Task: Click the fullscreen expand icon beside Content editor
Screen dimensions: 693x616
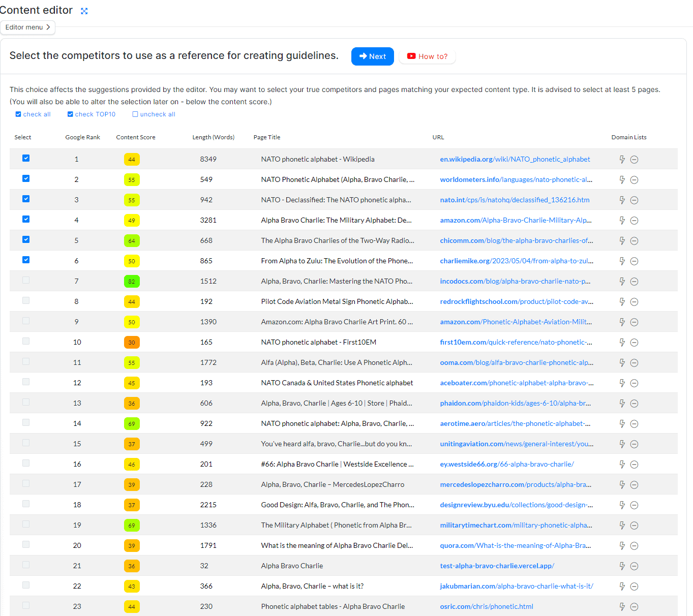Action: 84,11
